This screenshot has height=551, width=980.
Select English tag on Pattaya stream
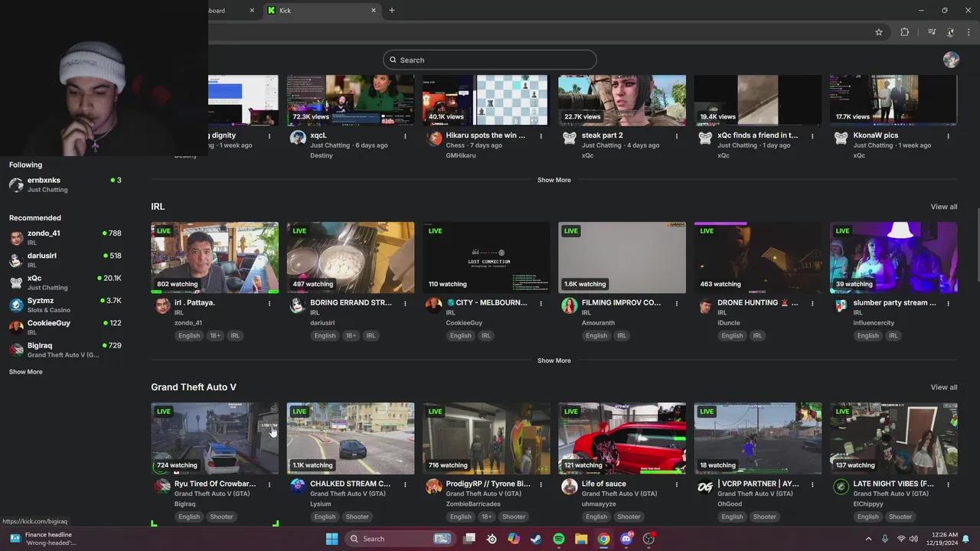coord(189,335)
